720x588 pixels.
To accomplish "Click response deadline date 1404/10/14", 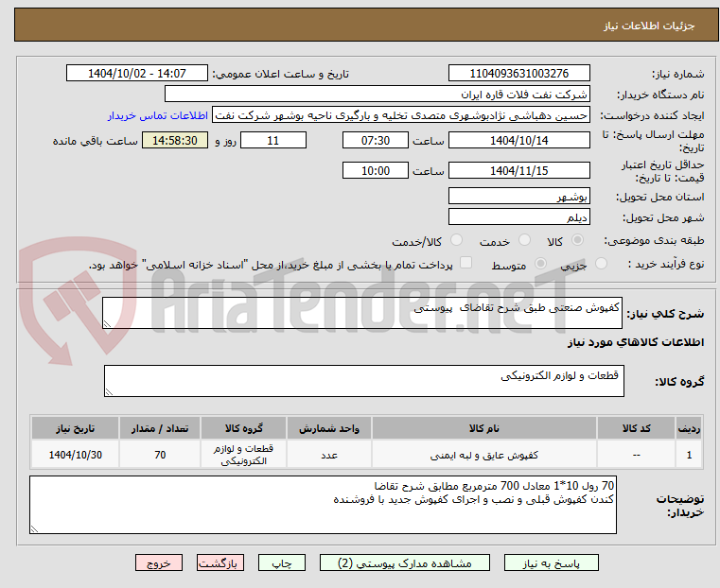I will tap(518, 140).
